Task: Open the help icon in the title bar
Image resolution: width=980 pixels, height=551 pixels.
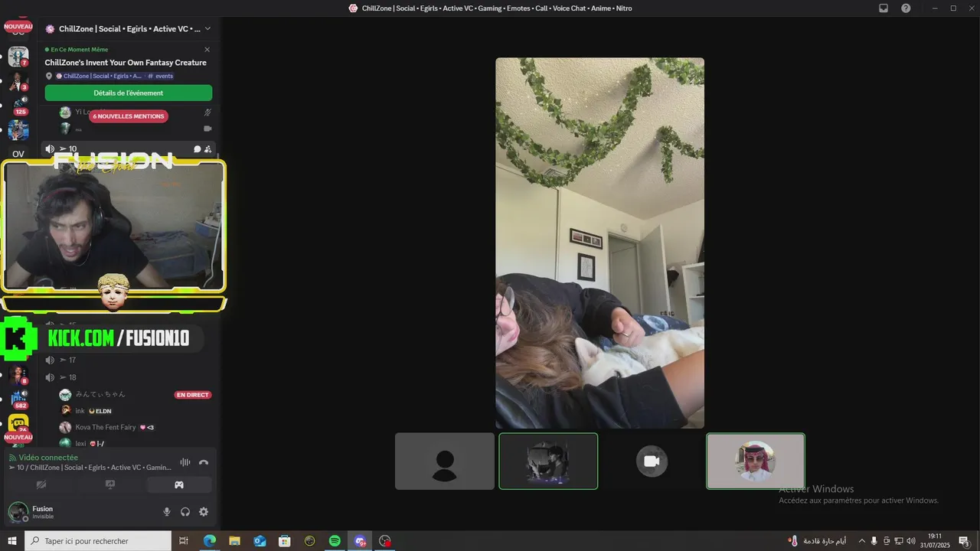Action: point(906,8)
